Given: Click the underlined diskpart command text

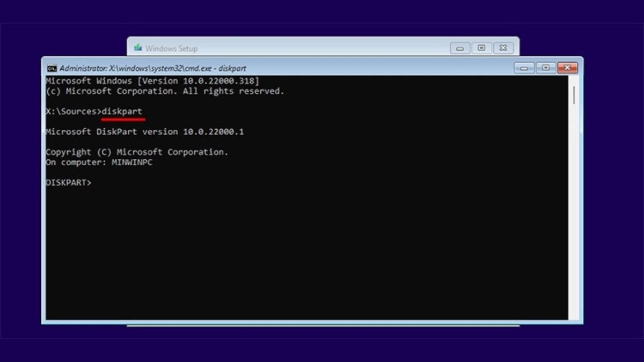Looking at the screenshot, I should click(x=122, y=112).
